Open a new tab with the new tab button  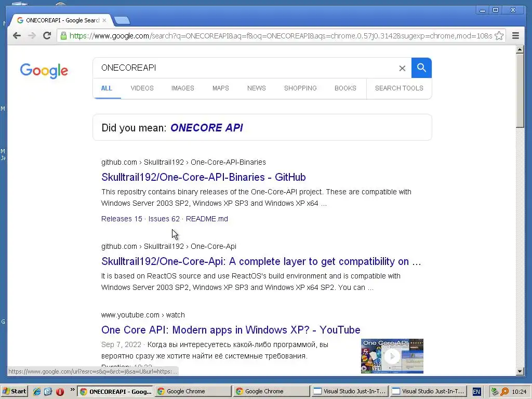pos(122,20)
